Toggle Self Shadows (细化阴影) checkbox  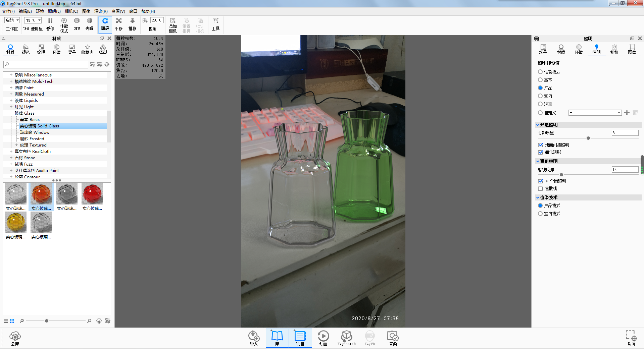click(540, 152)
